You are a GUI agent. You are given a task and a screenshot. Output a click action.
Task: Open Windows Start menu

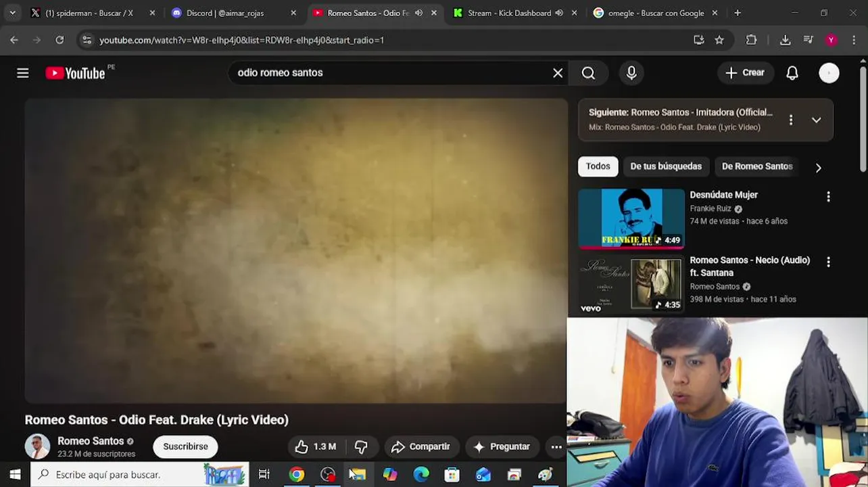pyautogui.click(x=15, y=474)
